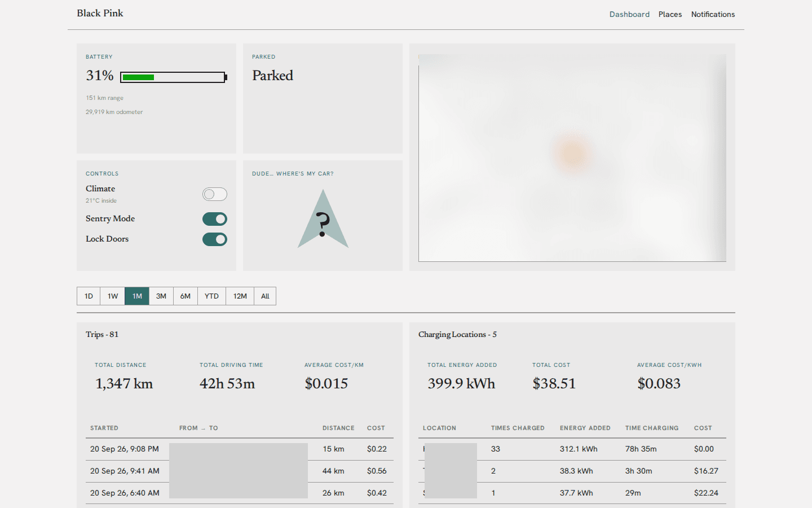
Task: Click the 312.1 kWh energy added cell
Action: 579,449
